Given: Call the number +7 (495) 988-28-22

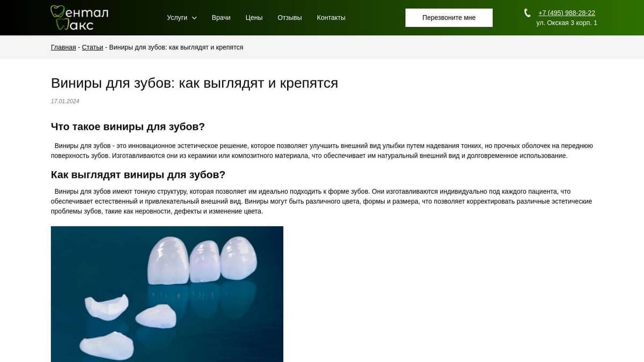Looking at the screenshot, I should (566, 12).
